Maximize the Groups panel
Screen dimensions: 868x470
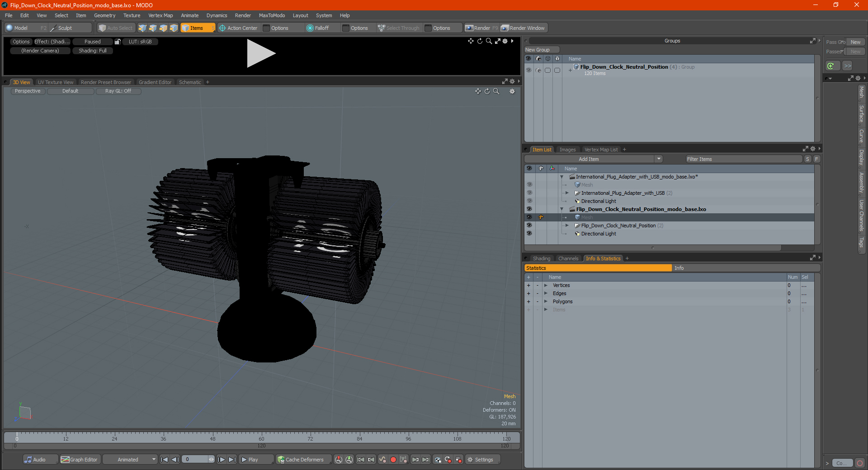pyautogui.click(x=812, y=41)
